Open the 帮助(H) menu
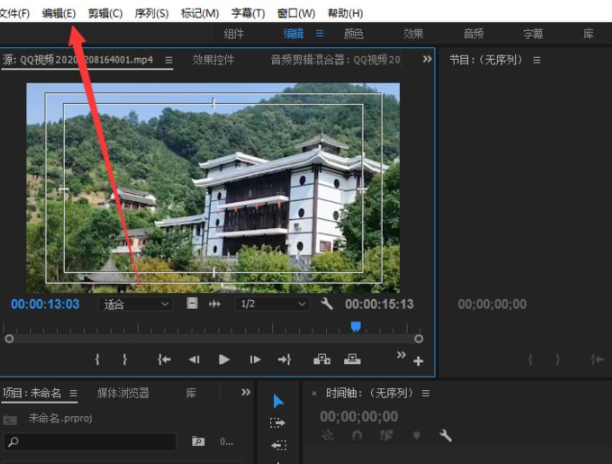Image resolution: width=612 pixels, height=464 pixels. tap(345, 13)
